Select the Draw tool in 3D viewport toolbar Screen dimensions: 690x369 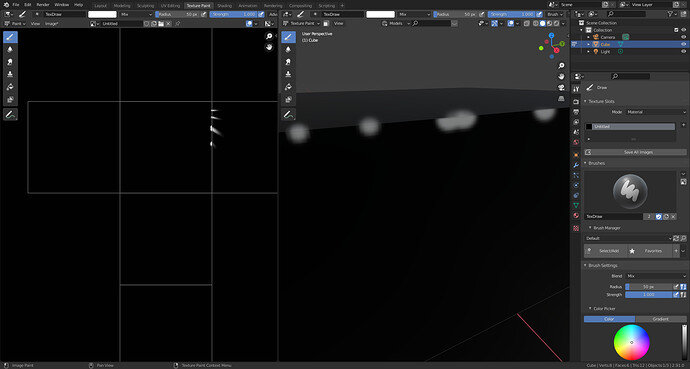click(x=288, y=37)
